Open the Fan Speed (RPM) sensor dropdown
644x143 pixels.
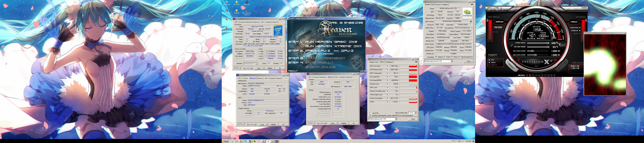(387, 80)
